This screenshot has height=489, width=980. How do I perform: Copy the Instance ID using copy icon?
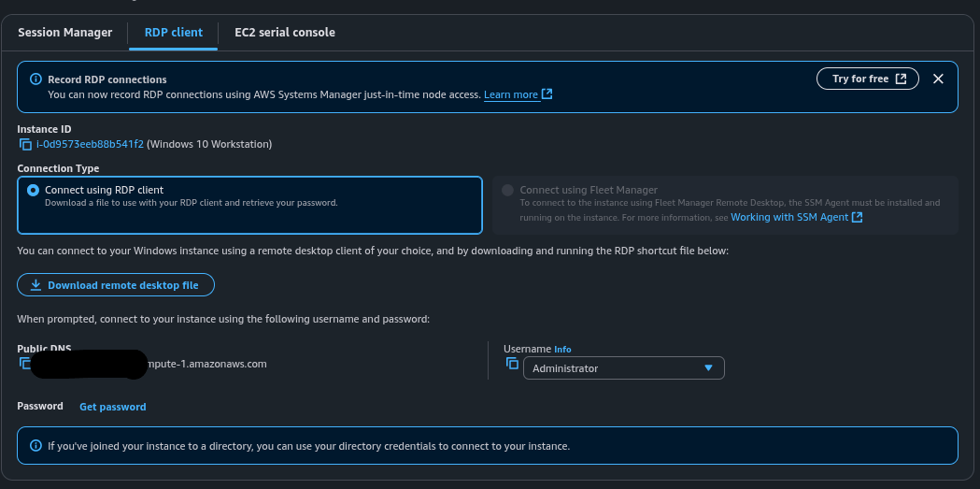25,145
